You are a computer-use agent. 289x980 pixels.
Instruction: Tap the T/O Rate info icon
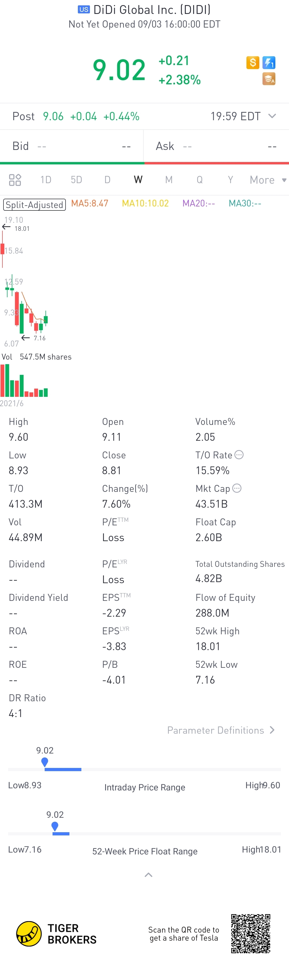coord(239,455)
